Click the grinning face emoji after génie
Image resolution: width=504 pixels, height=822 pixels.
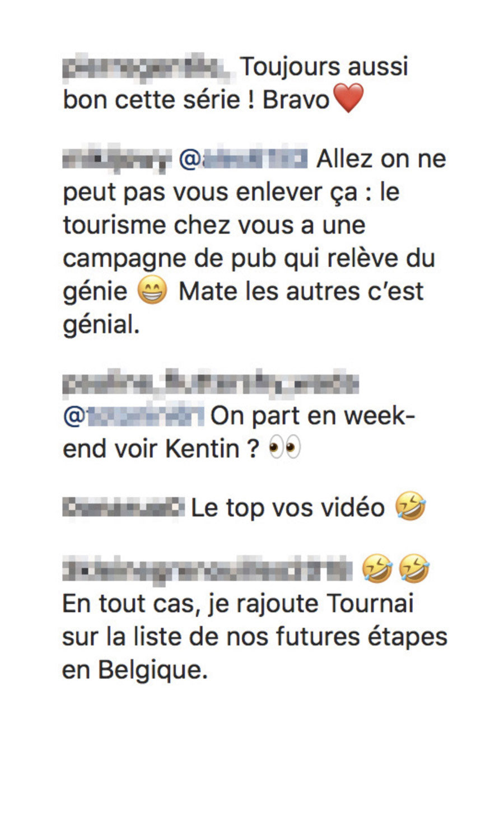point(152,291)
